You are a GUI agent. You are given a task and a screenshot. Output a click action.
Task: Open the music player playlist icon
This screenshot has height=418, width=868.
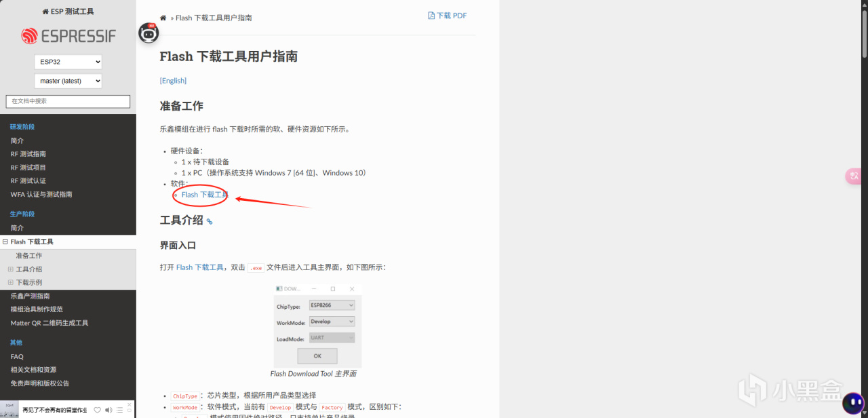(119, 410)
